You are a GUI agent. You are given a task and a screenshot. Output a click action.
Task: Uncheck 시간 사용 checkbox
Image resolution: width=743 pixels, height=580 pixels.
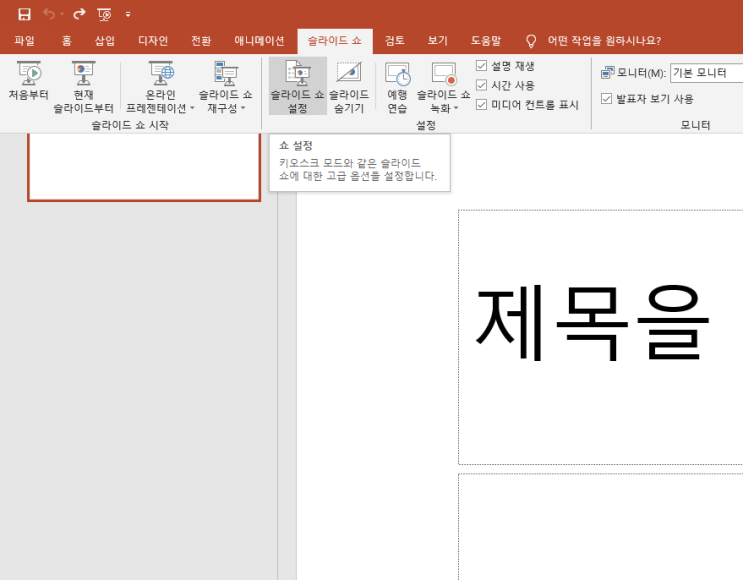[482, 85]
